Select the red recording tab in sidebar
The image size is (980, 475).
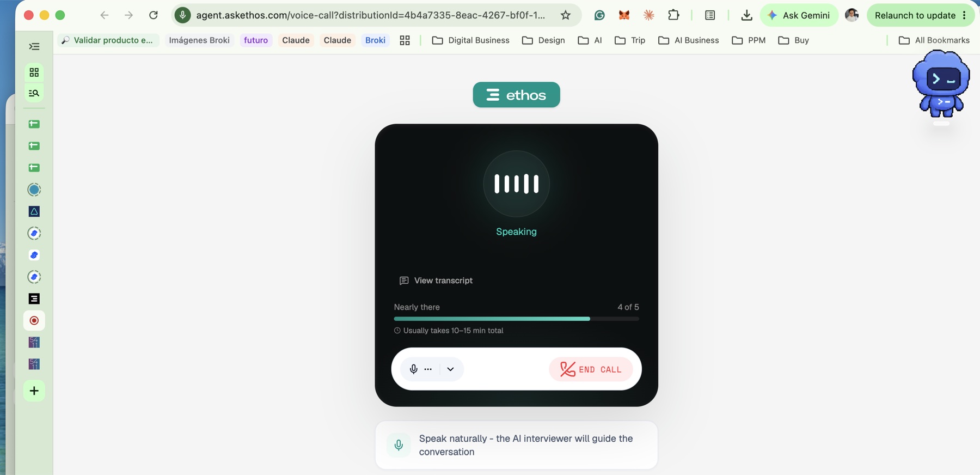coord(34,320)
